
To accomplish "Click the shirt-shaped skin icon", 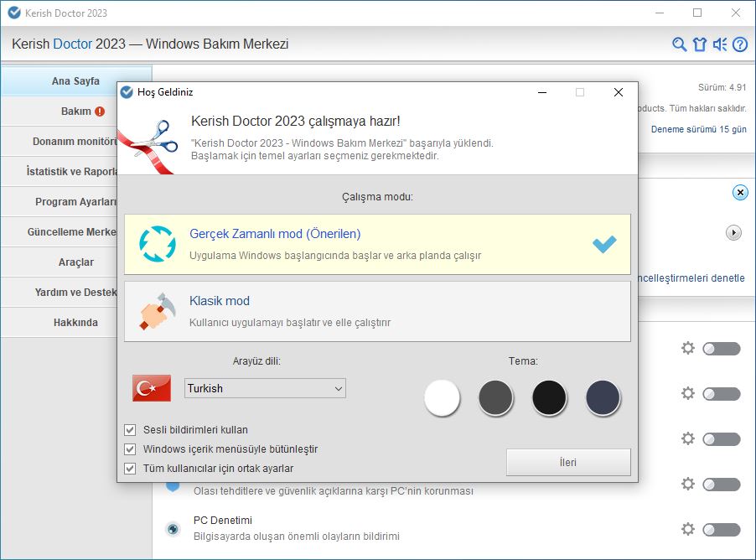I will (700, 44).
